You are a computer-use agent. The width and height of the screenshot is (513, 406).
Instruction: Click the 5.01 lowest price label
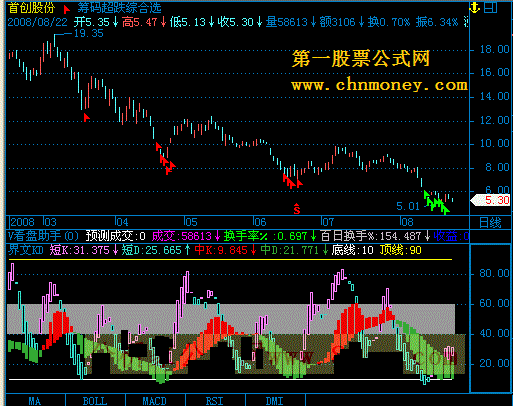click(x=408, y=206)
